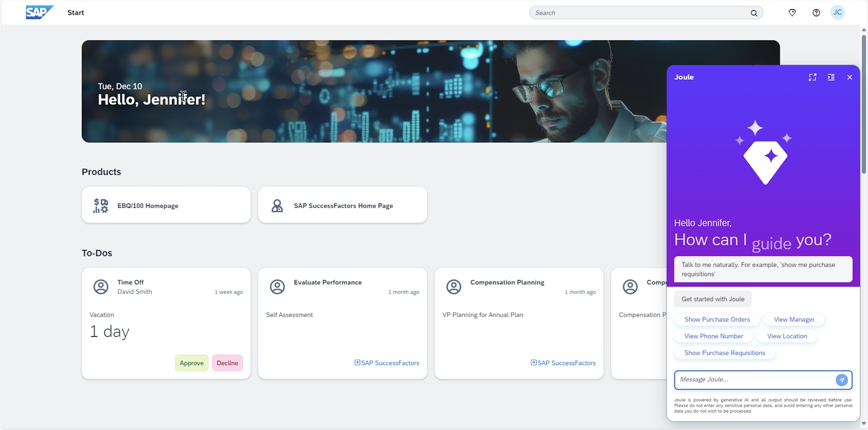Open the EBQ/100 Homepage product tile

166,205
